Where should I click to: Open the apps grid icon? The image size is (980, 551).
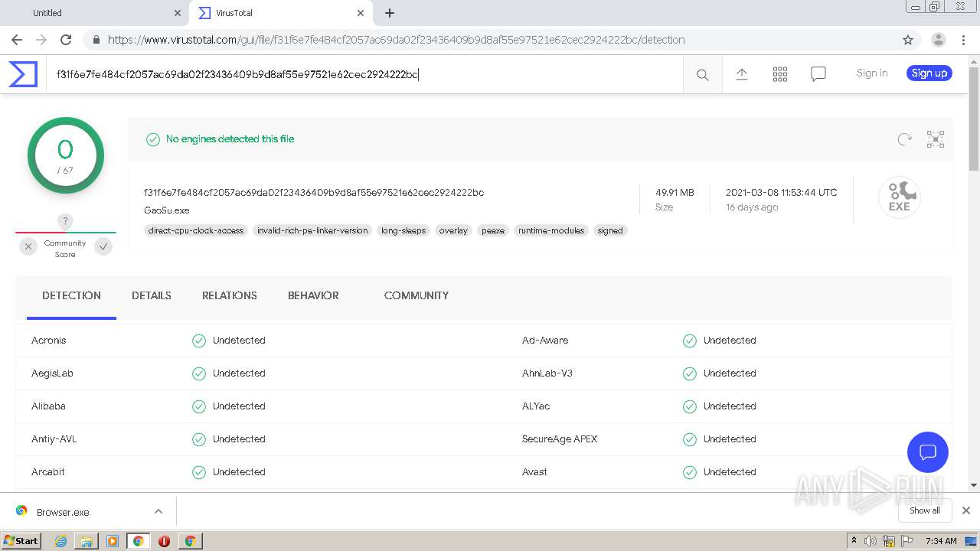(x=780, y=74)
